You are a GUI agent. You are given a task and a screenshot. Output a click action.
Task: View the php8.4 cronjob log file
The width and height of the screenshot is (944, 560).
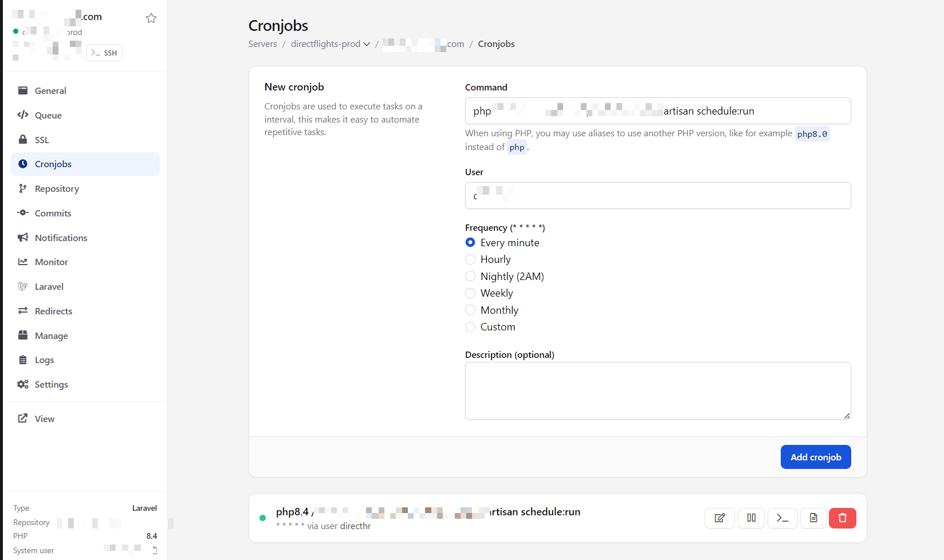point(813,518)
